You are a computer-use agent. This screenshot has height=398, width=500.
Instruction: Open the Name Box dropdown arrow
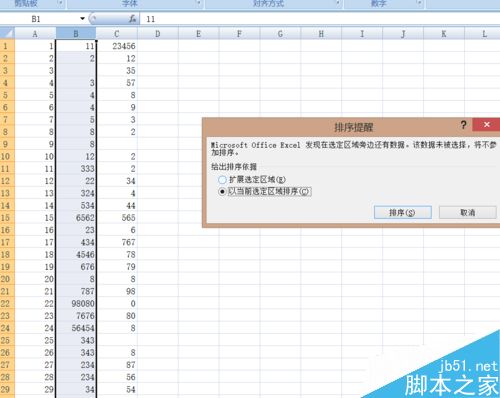pos(82,19)
